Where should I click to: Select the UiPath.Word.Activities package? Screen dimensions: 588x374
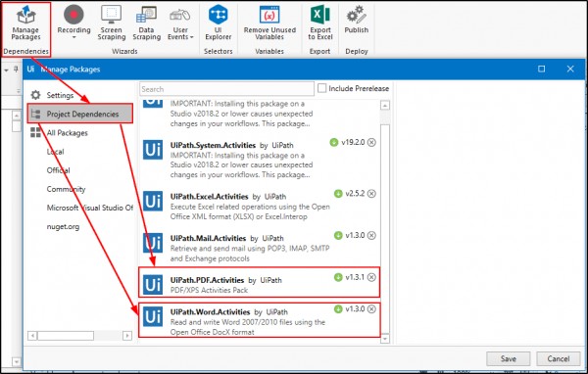click(260, 320)
